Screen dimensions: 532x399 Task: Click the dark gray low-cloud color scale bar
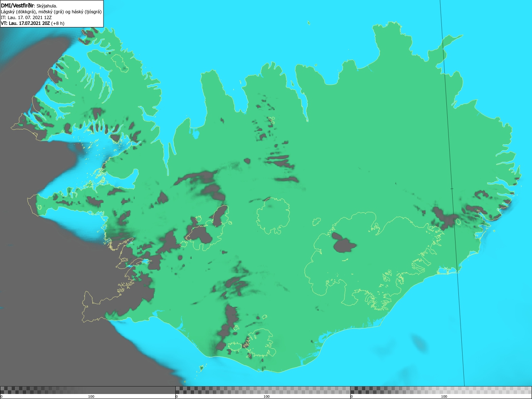click(x=88, y=390)
